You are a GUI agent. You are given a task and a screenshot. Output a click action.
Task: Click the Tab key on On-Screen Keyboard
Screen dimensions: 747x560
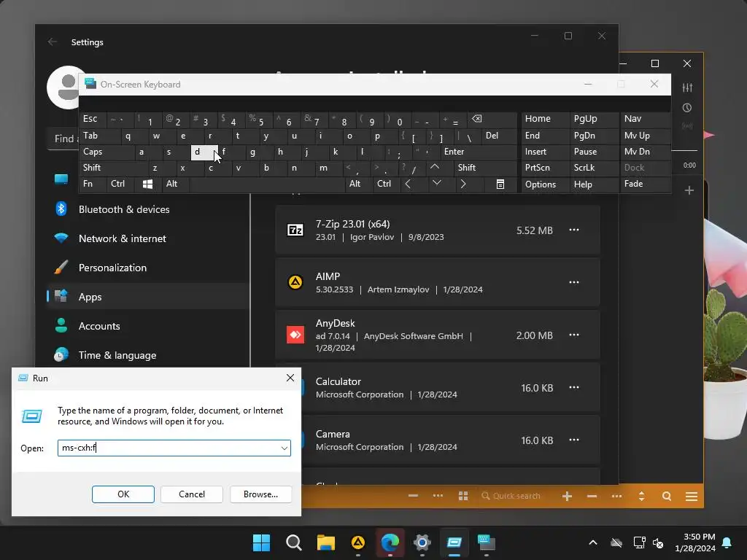(x=99, y=136)
